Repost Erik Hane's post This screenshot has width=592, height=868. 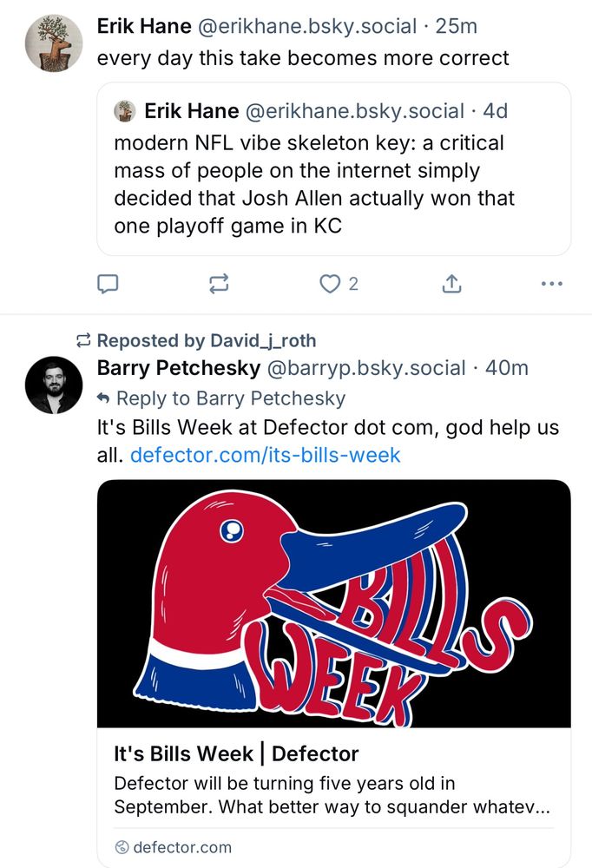coord(219,284)
